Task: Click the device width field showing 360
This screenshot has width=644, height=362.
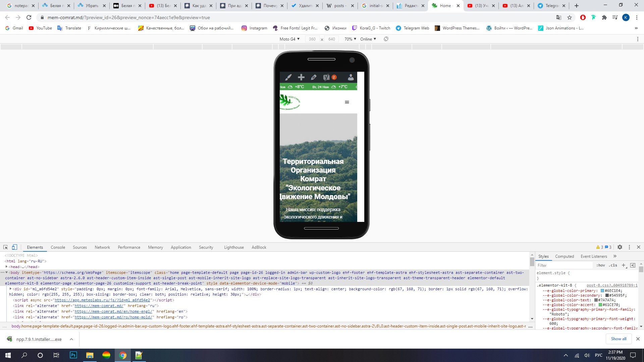Action: point(312,39)
